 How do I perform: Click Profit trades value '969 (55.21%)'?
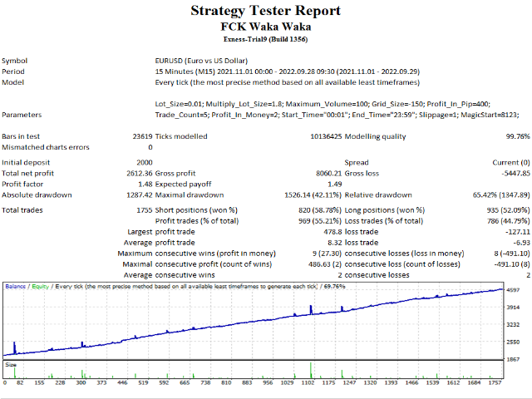coord(320,221)
